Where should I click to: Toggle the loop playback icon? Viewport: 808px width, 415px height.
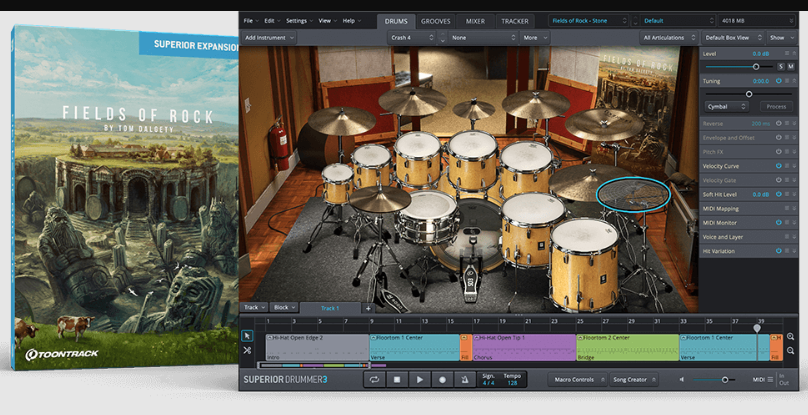pos(374,380)
